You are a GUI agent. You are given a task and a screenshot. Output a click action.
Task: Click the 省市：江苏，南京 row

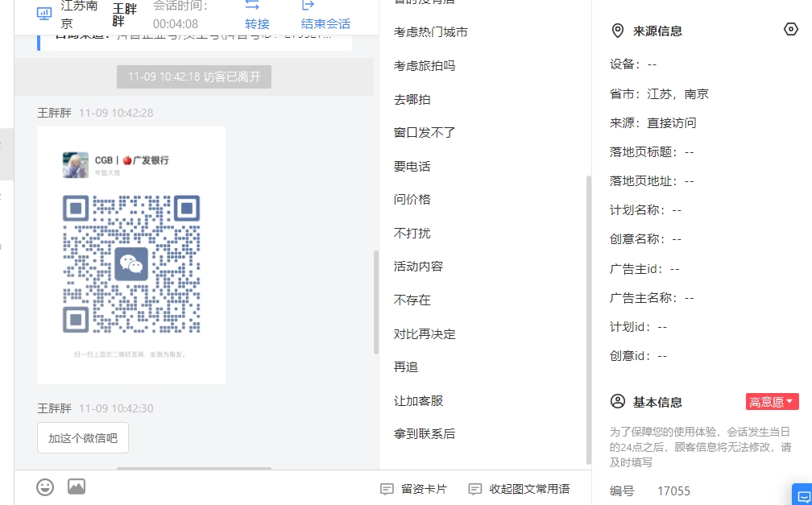point(659,93)
